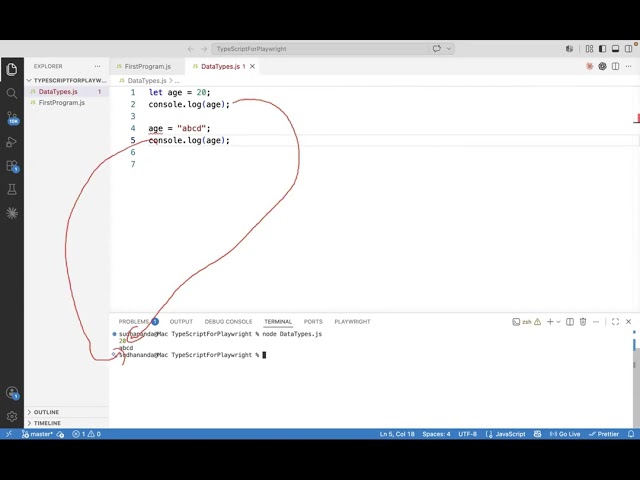Screen dimensions: 640x480
Task: Click the Prettier status item
Action: click(604, 434)
